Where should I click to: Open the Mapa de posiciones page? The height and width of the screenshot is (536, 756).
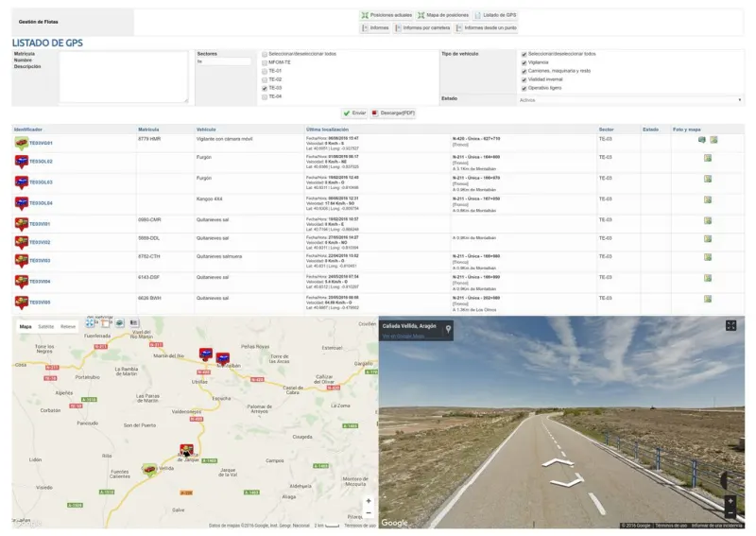click(x=443, y=15)
